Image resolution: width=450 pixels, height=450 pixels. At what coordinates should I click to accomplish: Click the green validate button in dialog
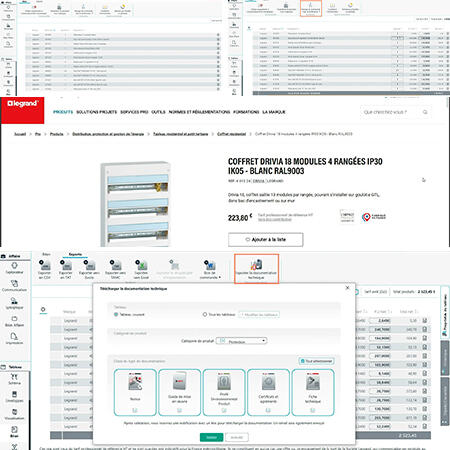coord(211,437)
